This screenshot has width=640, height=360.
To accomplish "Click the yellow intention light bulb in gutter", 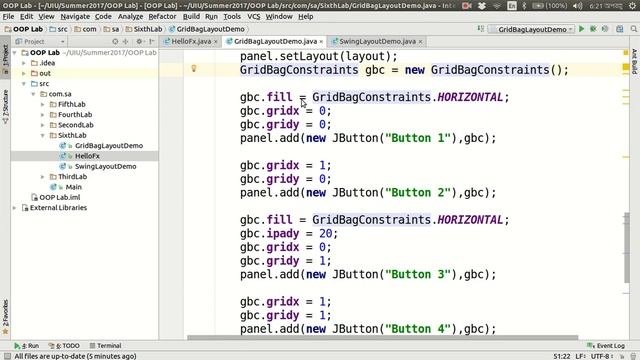I will coord(194,69).
